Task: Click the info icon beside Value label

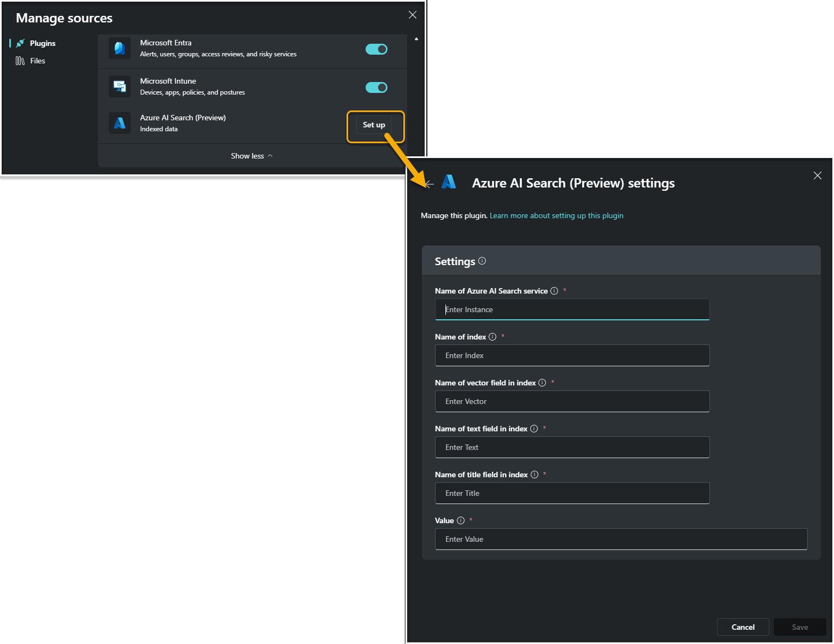Action: click(x=461, y=520)
